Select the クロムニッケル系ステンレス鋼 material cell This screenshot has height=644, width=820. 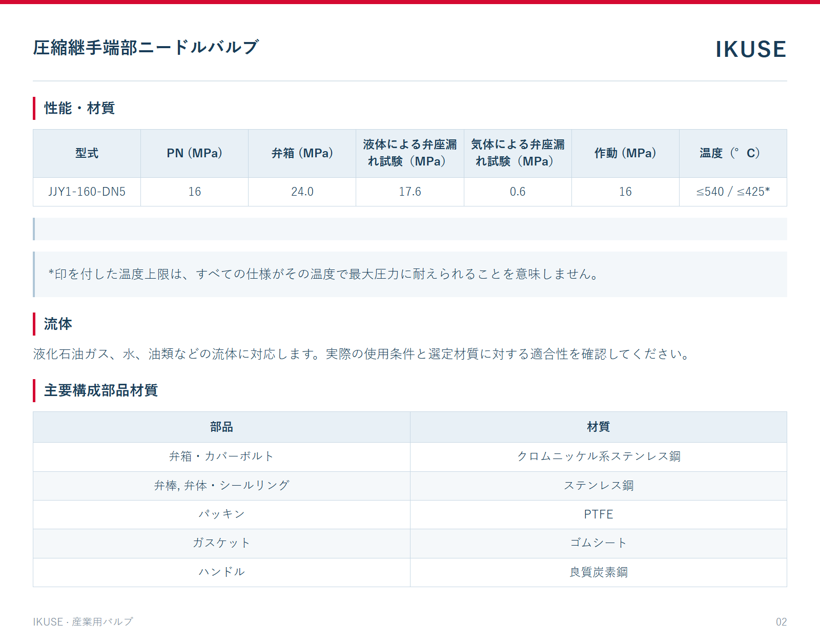pyautogui.click(x=599, y=456)
